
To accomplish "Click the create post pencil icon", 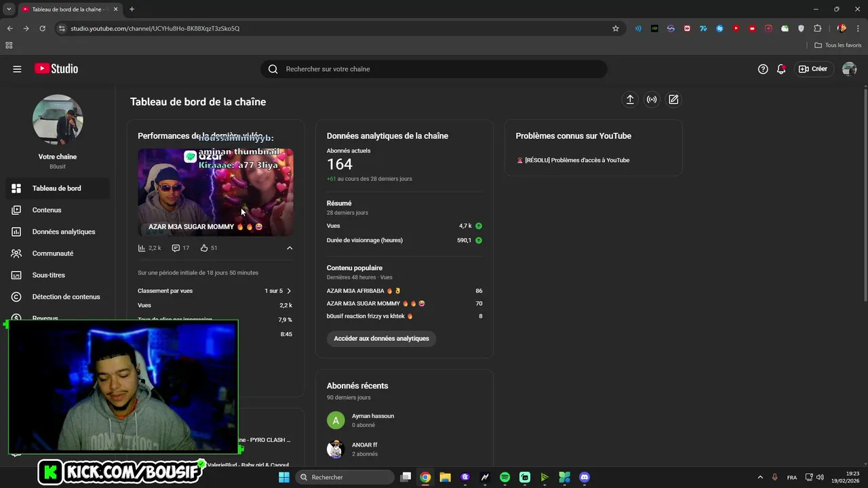I will pos(673,100).
